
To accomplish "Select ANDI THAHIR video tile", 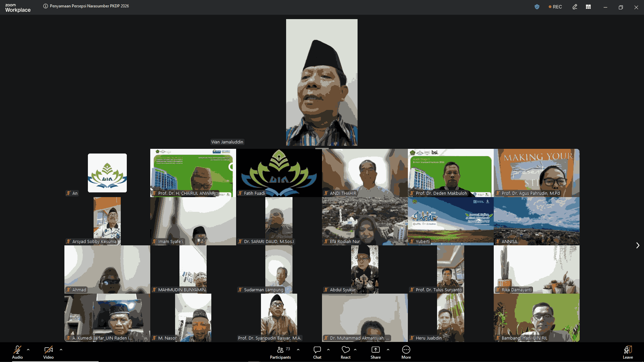I will click(365, 173).
